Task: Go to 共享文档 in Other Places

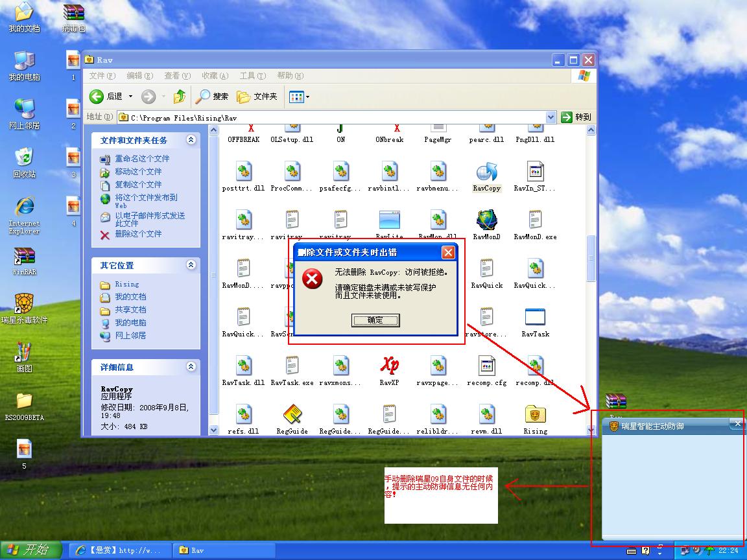Action: click(x=130, y=310)
